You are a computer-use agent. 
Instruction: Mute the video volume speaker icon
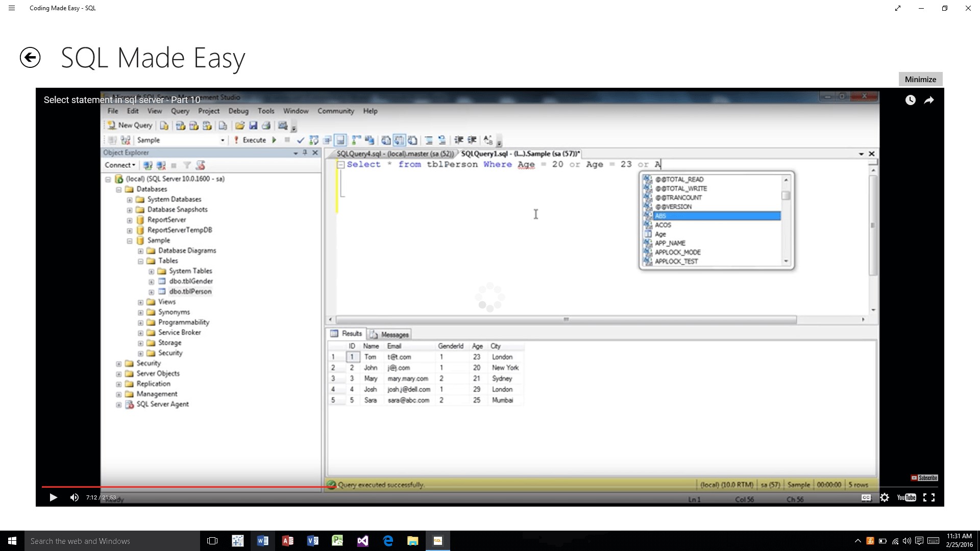coord(75,497)
